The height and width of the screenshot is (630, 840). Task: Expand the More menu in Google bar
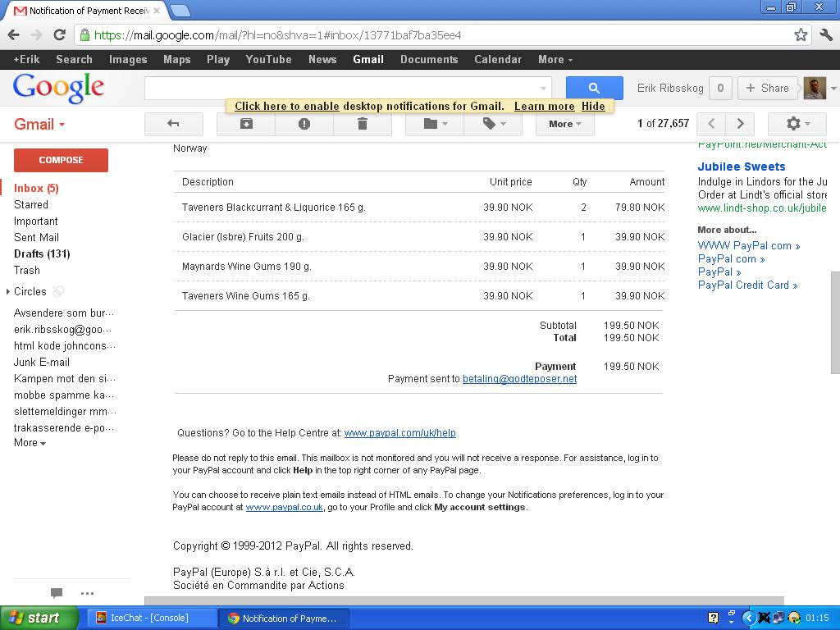[555, 59]
